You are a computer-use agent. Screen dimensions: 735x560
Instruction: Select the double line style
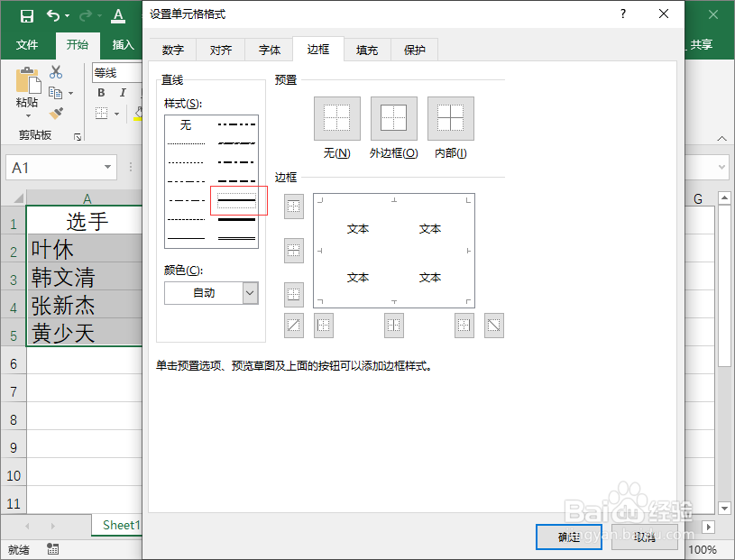click(x=236, y=238)
